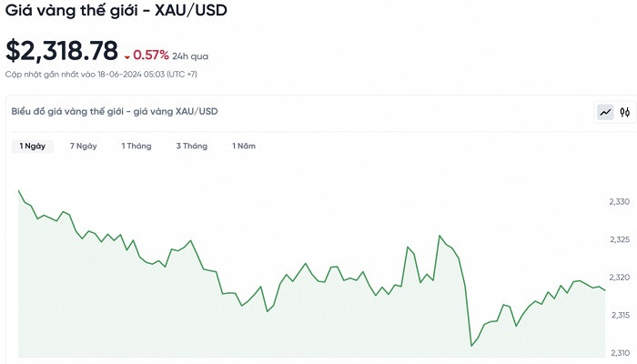Switch chart to 1 Tháng range
Image resolution: width=637 pixels, height=364 pixels.
[x=136, y=146]
